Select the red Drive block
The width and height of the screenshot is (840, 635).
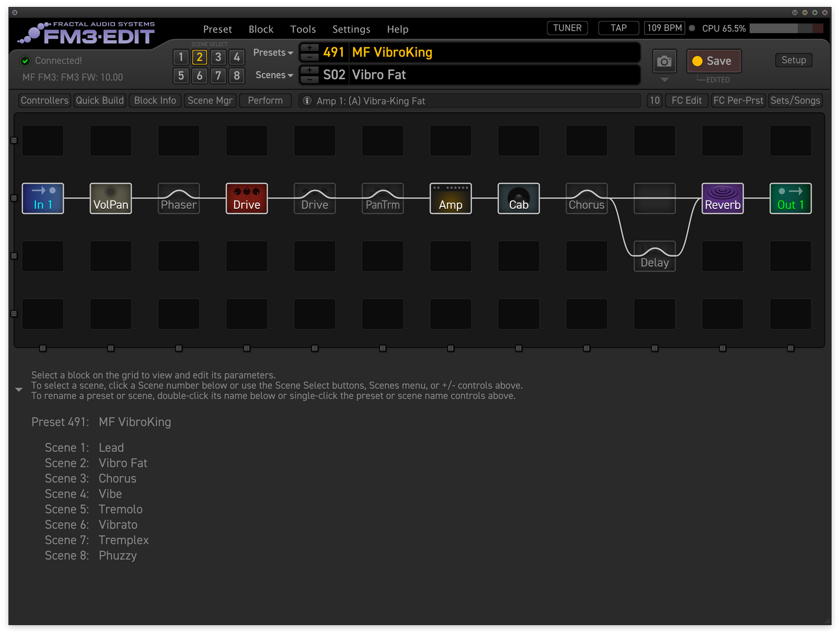click(246, 198)
